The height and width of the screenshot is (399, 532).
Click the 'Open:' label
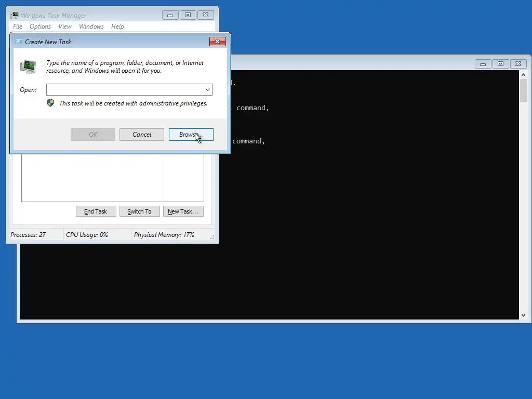pyautogui.click(x=28, y=89)
